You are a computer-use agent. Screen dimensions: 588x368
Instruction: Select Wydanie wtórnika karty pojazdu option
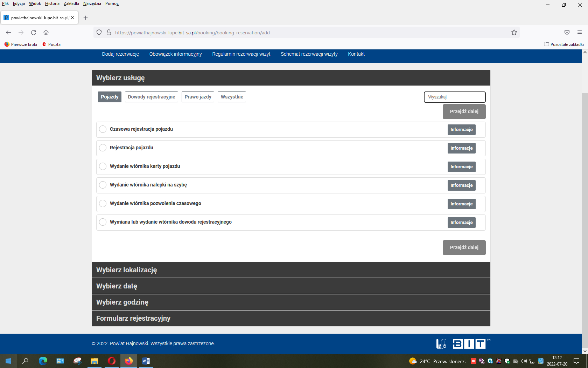[103, 166]
